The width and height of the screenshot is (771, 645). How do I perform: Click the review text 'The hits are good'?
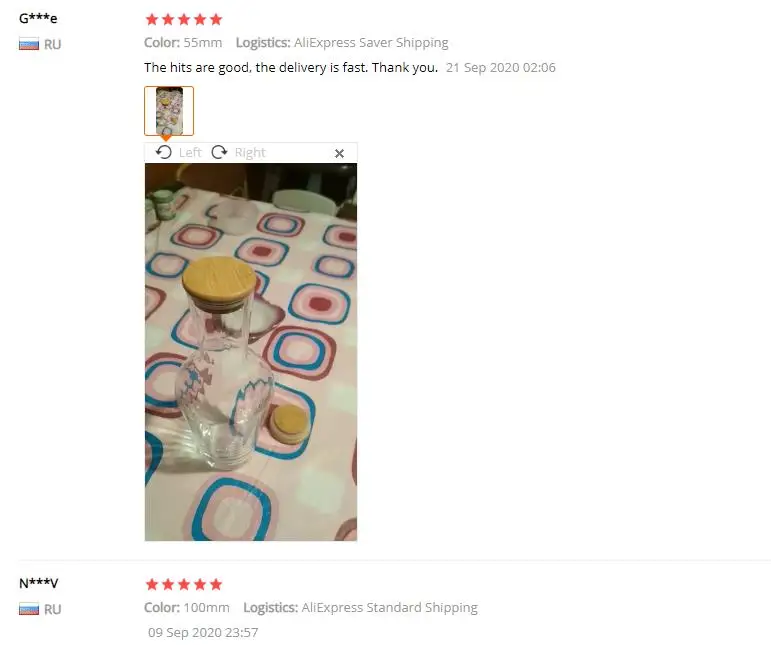pyautogui.click(x=197, y=67)
